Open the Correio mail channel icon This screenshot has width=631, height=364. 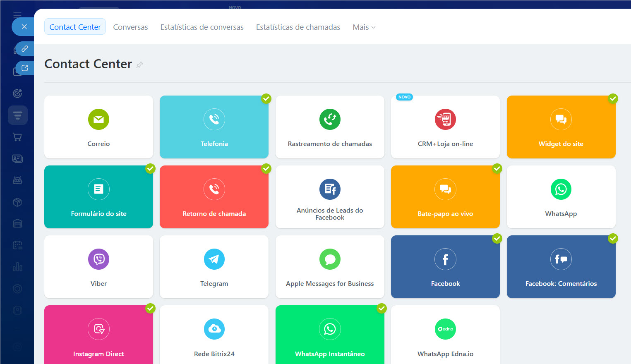[98, 120]
